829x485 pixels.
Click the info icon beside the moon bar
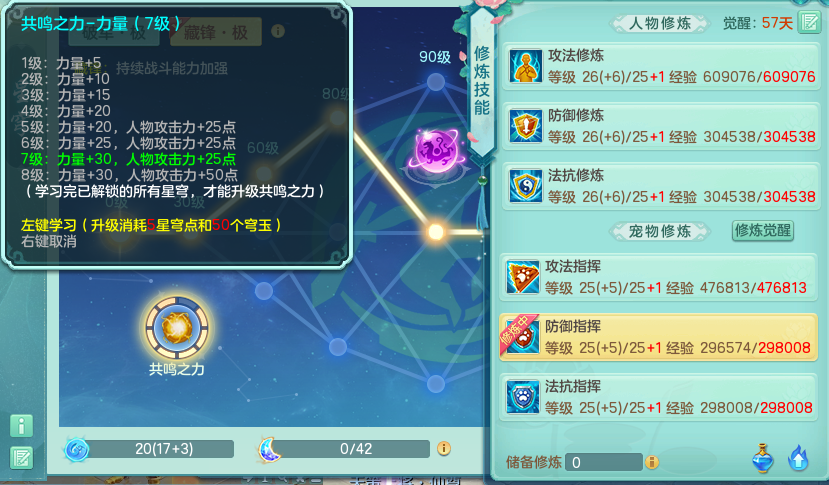click(x=444, y=449)
